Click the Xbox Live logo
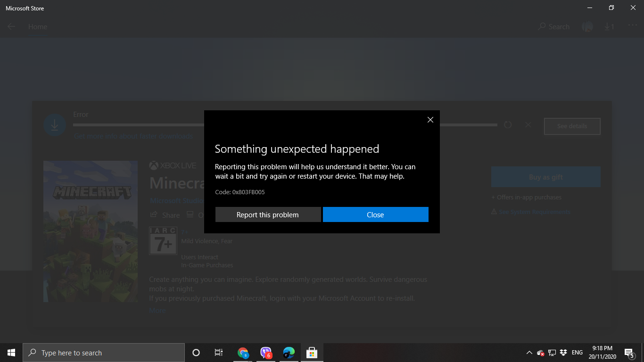The height and width of the screenshot is (362, 644). (x=173, y=166)
